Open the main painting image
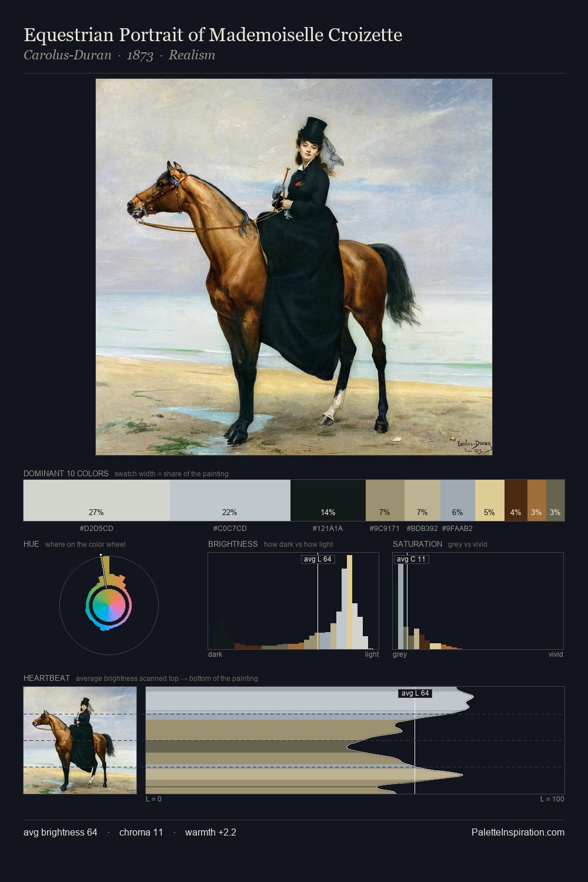The image size is (588, 882). tap(294, 267)
